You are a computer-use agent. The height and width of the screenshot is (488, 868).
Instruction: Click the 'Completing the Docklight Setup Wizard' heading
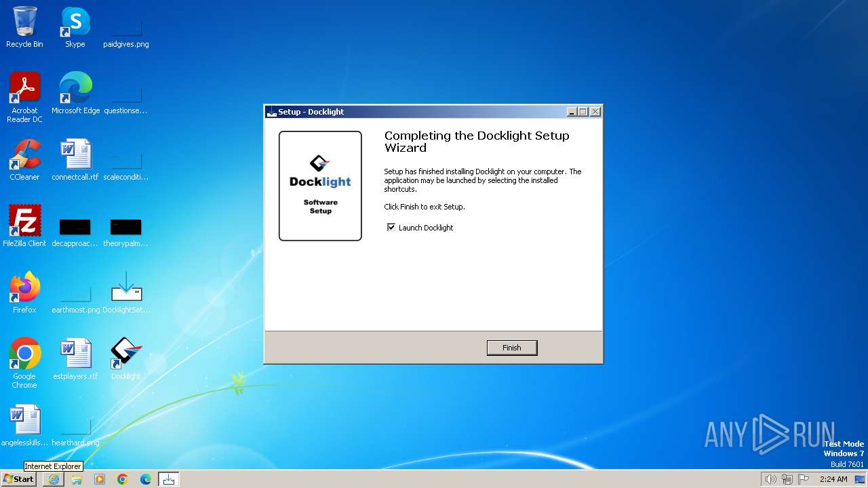[x=477, y=142]
